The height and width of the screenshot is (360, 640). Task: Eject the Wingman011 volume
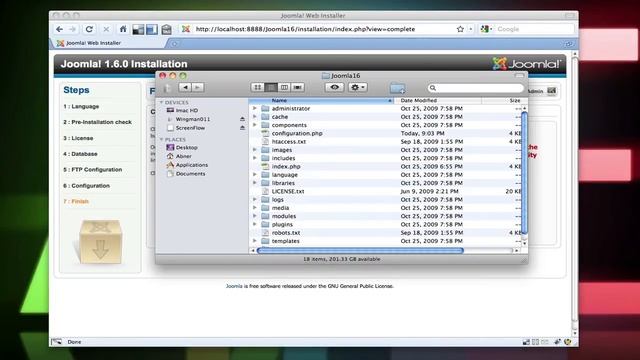pyautogui.click(x=242, y=119)
